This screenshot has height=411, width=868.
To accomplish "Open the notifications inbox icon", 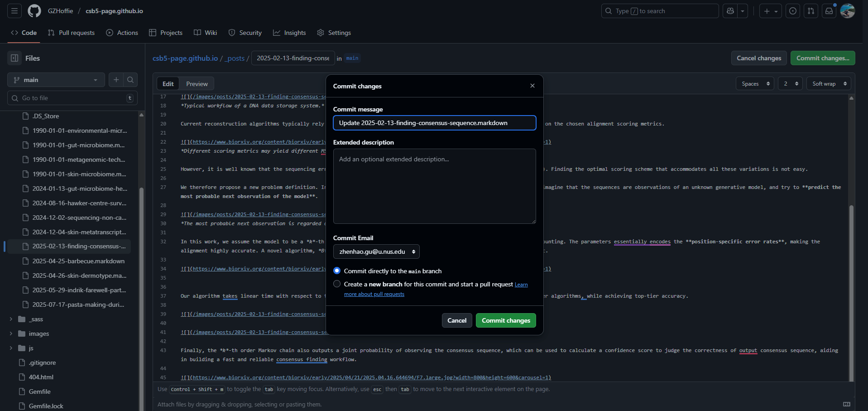I will (829, 11).
